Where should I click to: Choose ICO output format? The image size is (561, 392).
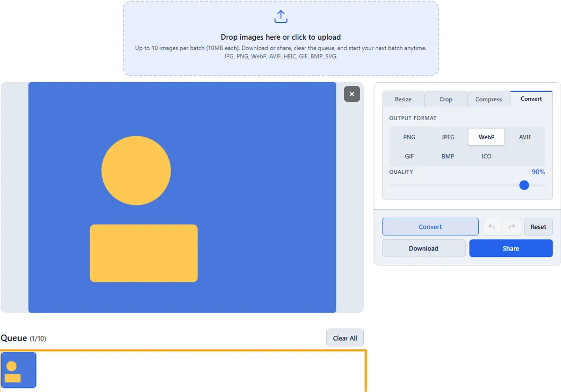487,156
